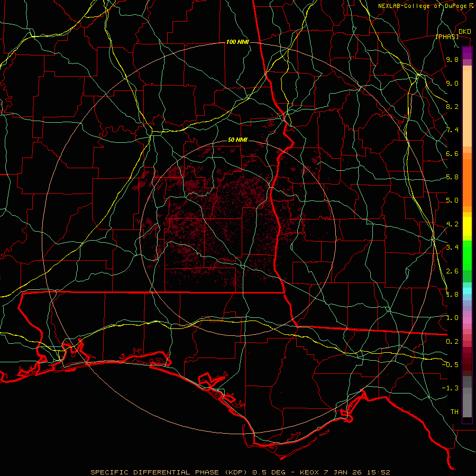
Task: Click the 4.2 value on the color scale
Action: 452,224
